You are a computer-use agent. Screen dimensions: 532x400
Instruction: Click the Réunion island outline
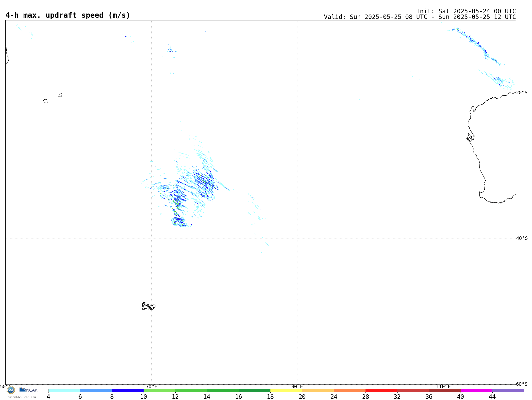pos(46,101)
